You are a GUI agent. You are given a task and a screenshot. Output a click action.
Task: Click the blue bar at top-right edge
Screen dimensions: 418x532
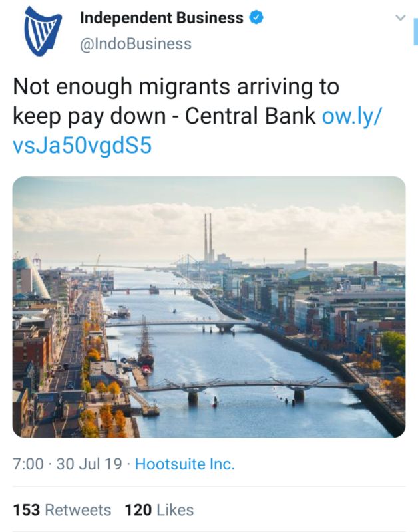coord(415,32)
